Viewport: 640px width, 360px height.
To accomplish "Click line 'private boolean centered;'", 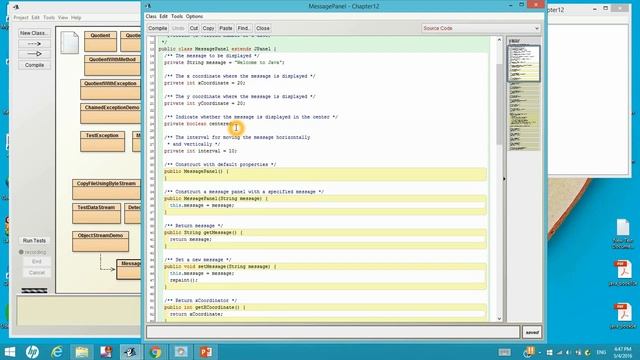I will point(199,124).
